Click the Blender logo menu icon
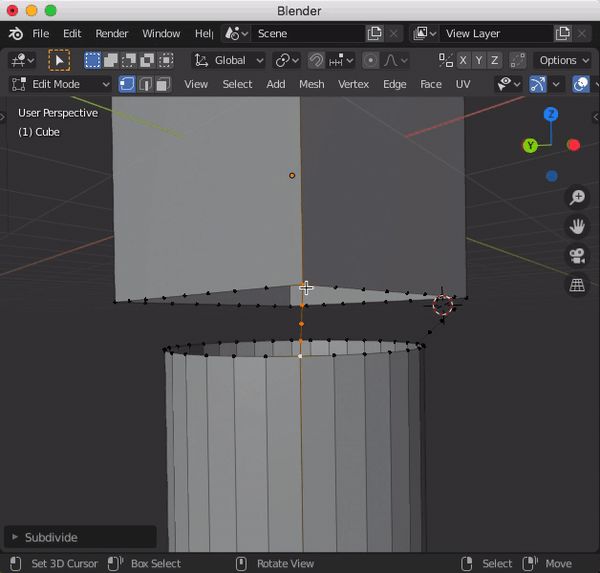Image resolution: width=600 pixels, height=573 pixels. [16, 34]
